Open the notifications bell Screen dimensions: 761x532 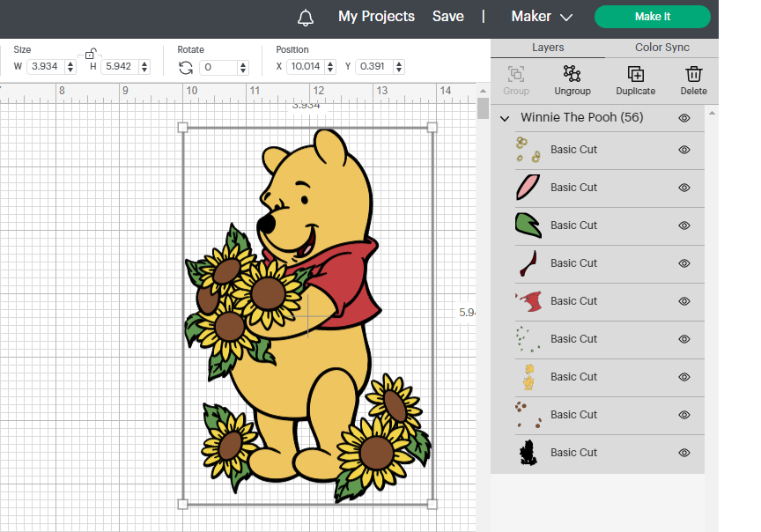point(306,18)
